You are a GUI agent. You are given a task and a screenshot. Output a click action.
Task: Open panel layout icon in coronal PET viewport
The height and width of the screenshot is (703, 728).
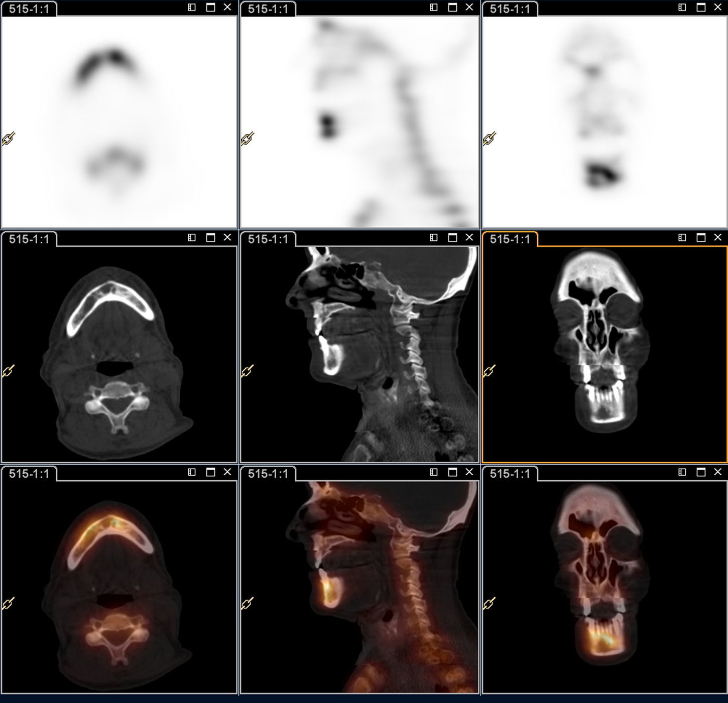pos(682,8)
